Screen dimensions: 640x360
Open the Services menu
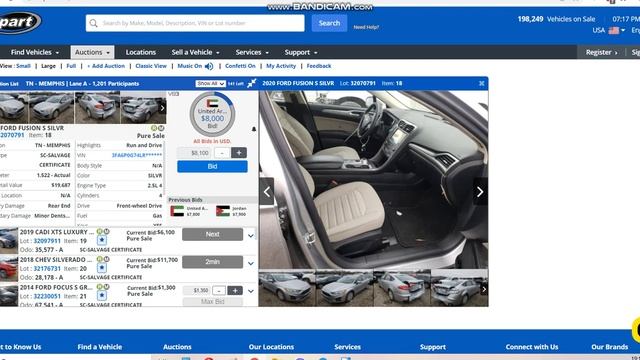click(252, 52)
